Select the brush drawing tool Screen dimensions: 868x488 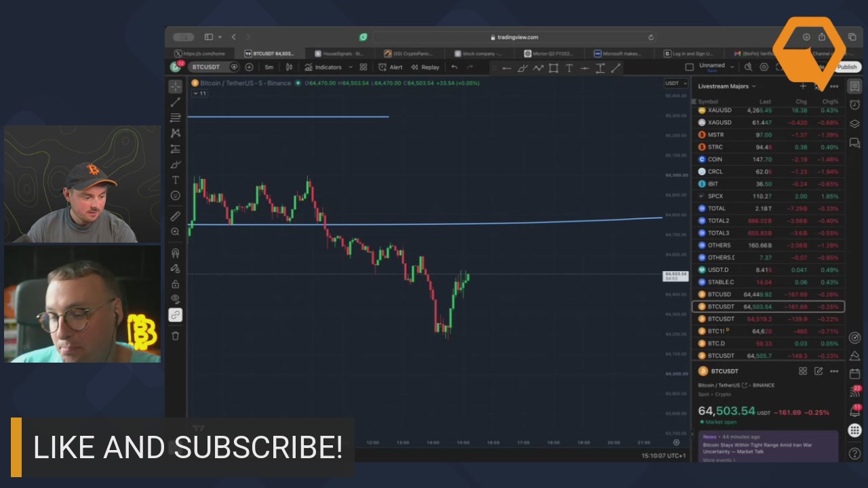(176, 165)
